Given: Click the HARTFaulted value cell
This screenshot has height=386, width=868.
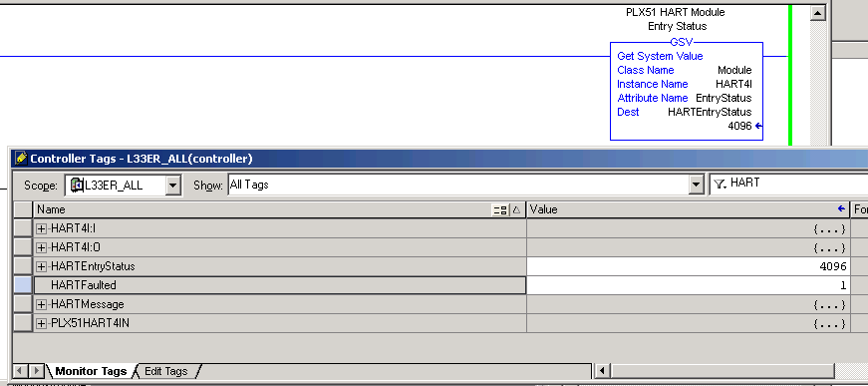Looking at the screenshot, I should click(688, 285).
